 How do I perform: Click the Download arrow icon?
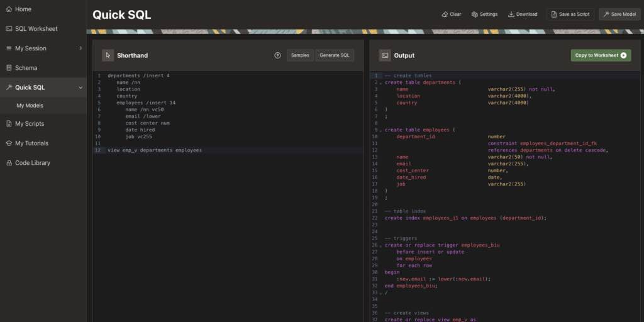(511, 14)
